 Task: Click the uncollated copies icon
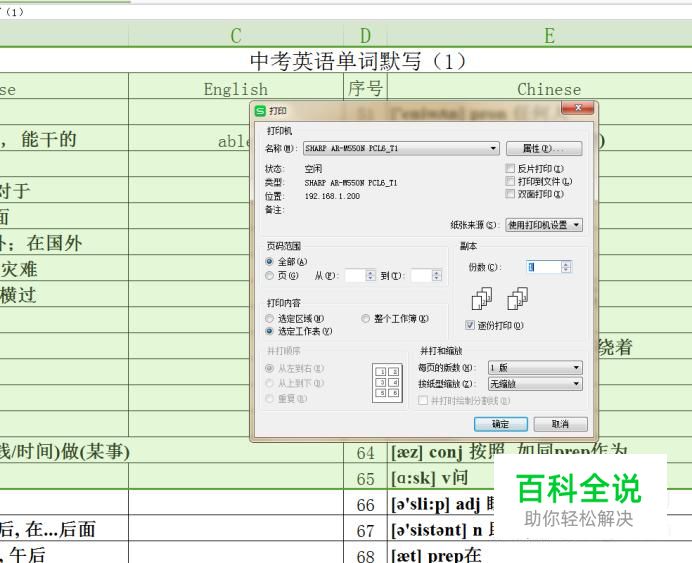click(517, 298)
